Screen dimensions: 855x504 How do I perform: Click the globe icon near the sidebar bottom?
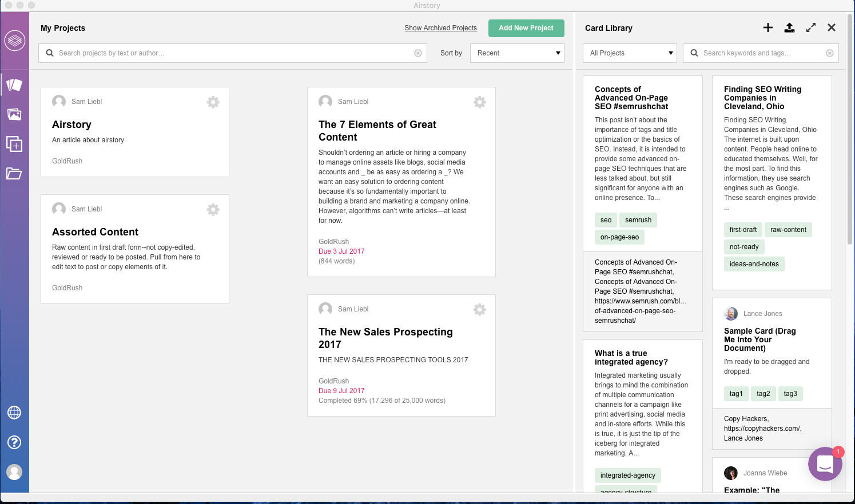(15, 413)
